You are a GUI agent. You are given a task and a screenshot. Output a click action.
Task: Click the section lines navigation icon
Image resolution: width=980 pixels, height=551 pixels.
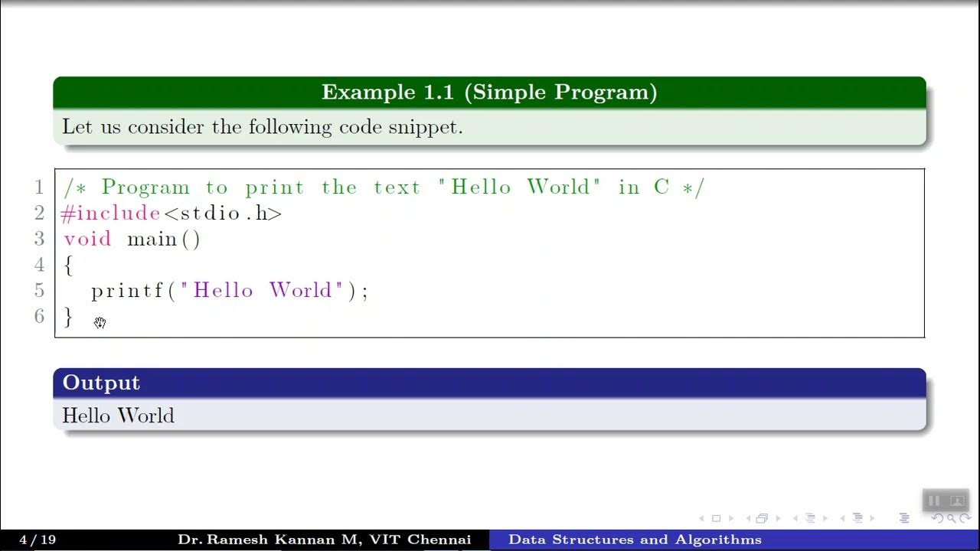[x=857, y=518]
